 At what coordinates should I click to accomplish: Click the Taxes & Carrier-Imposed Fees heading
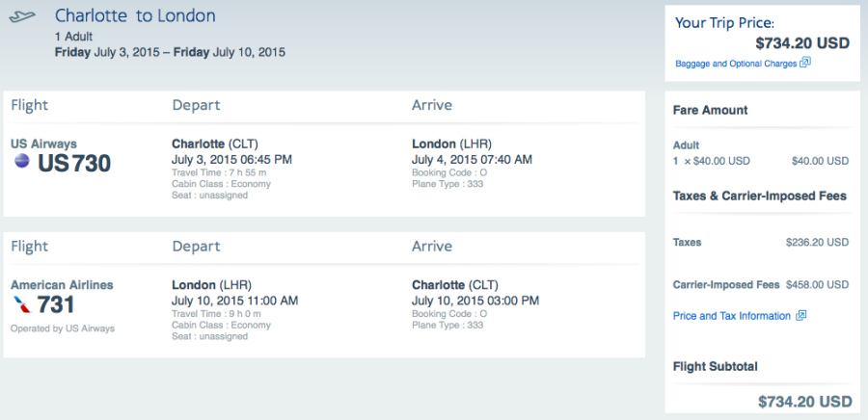760,196
